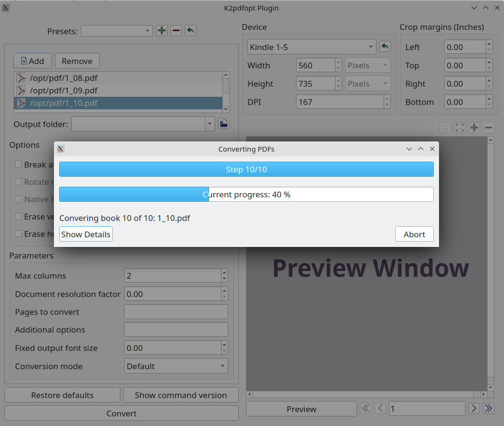Toggle the Erase ve... checkbox
504x426 pixels.
[x=18, y=217]
